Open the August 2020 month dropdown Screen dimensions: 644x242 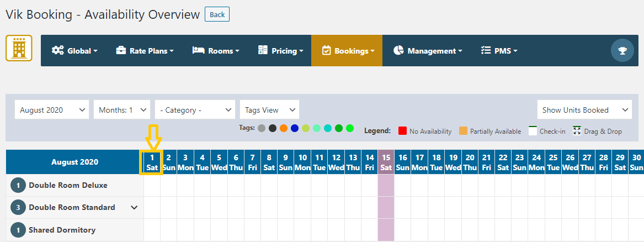pyautogui.click(x=52, y=110)
